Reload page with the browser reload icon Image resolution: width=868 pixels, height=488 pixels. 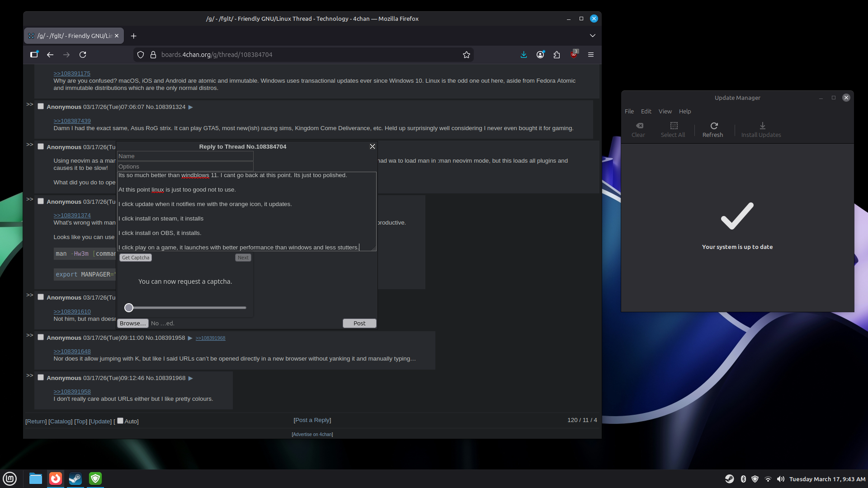pyautogui.click(x=83, y=55)
